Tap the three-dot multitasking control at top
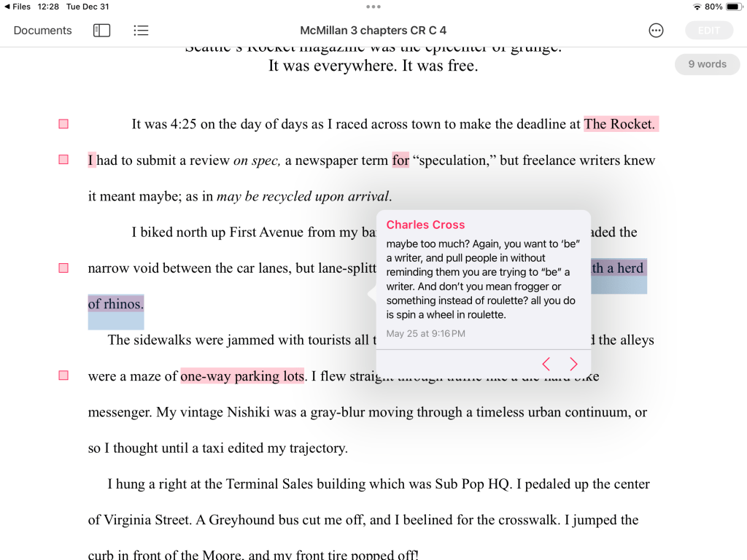Screen dimensions: 747x560 (373, 7)
